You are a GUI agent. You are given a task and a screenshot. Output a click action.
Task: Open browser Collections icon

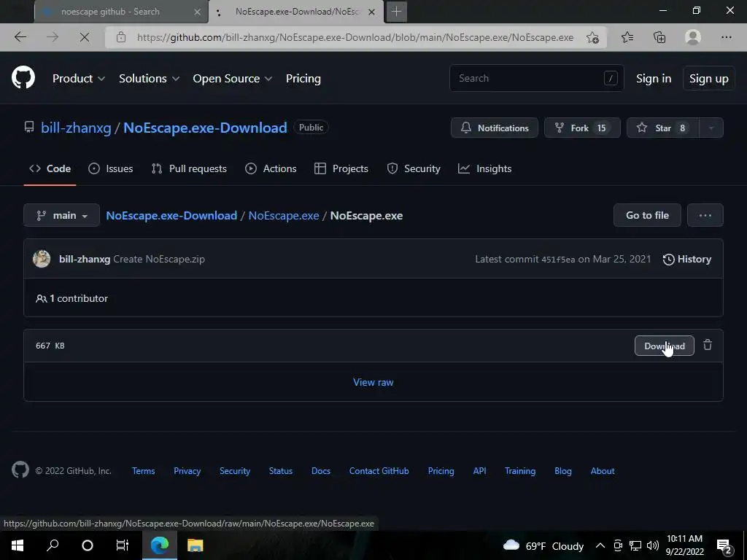(x=659, y=37)
